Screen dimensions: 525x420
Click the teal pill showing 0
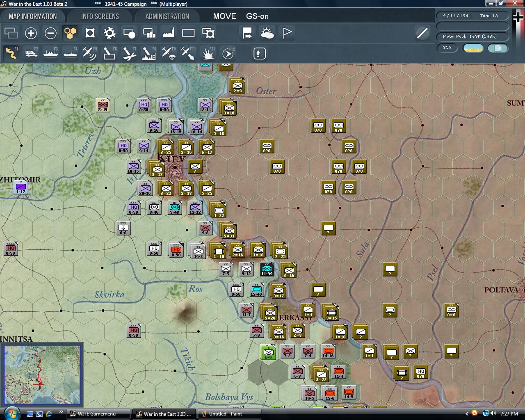(498, 48)
